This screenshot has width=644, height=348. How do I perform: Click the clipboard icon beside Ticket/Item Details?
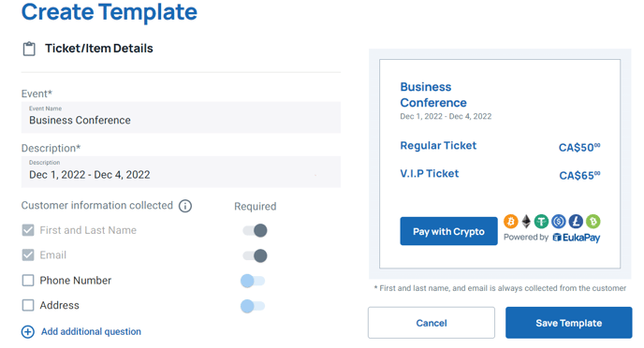[29, 49]
